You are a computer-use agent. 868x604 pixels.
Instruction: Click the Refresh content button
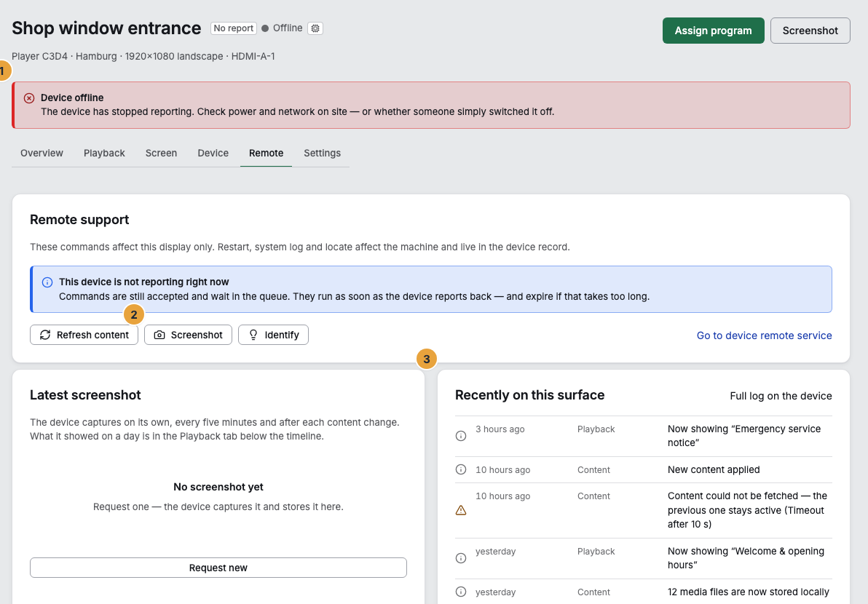click(x=84, y=335)
